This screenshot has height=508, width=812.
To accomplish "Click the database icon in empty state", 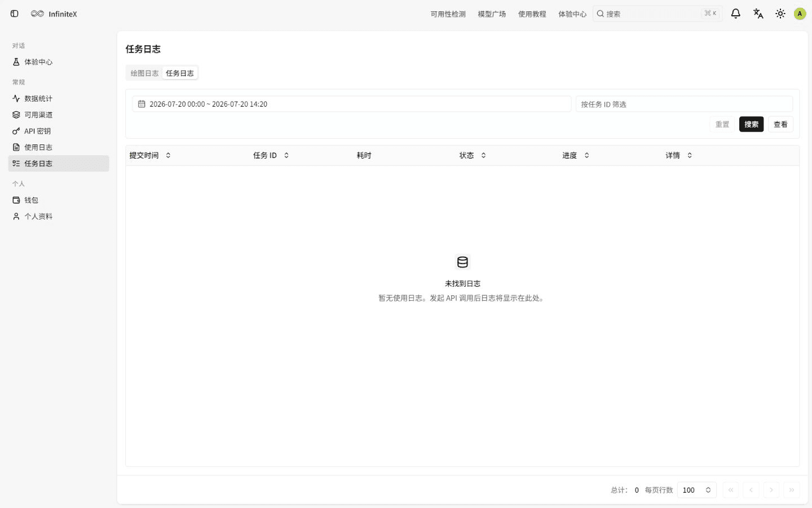I will point(462,262).
